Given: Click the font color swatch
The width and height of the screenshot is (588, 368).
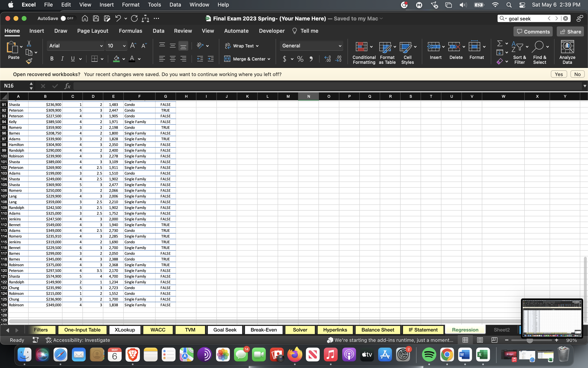Looking at the screenshot, I should [132, 59].
